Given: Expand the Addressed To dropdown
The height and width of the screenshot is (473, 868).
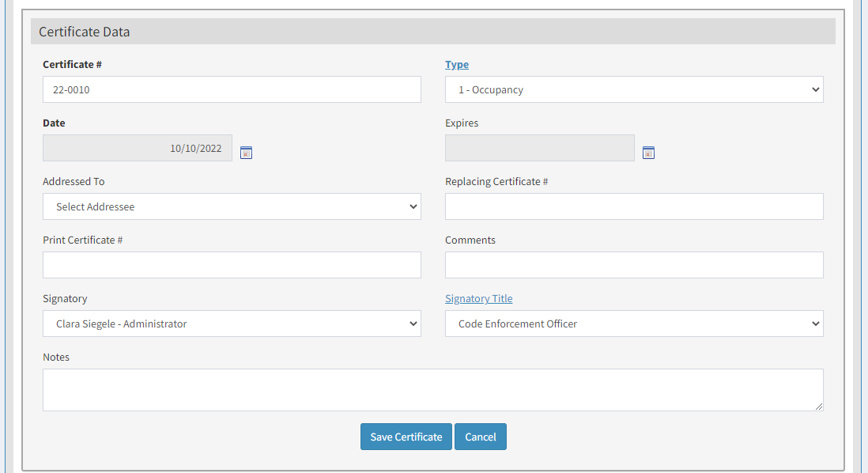Looking at the screenshot, I should 232,206.
